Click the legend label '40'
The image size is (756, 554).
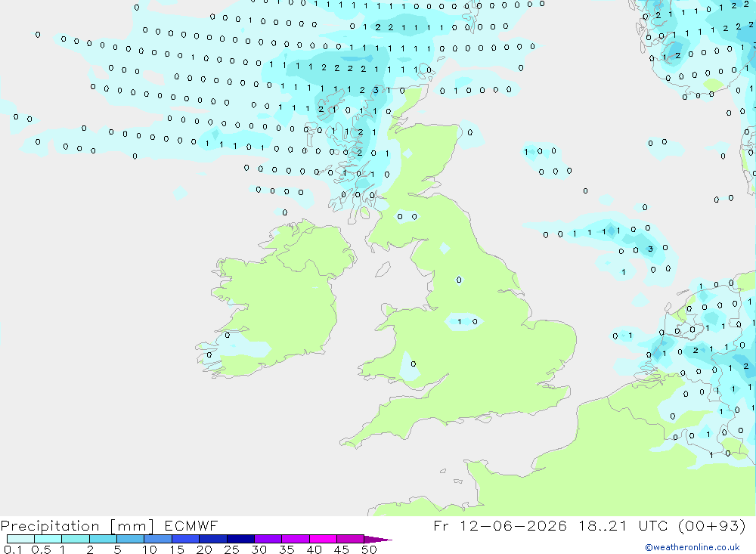tap(314, 549)
